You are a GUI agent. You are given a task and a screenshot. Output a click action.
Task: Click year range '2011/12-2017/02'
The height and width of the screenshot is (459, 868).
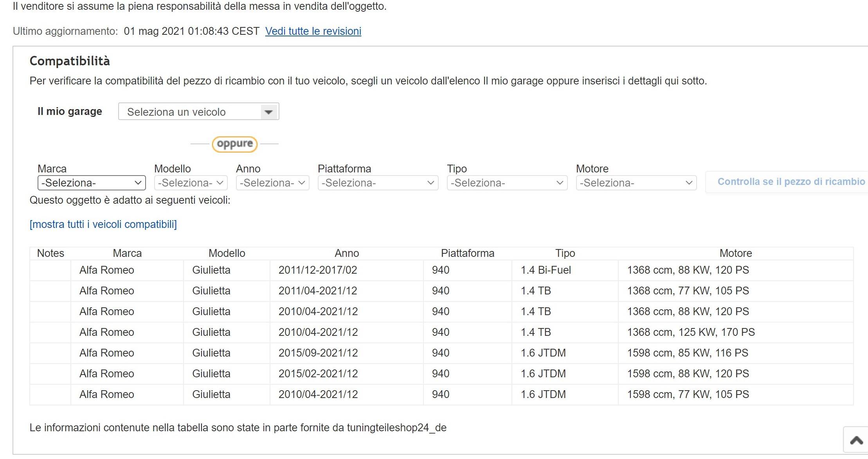[318, 270]
